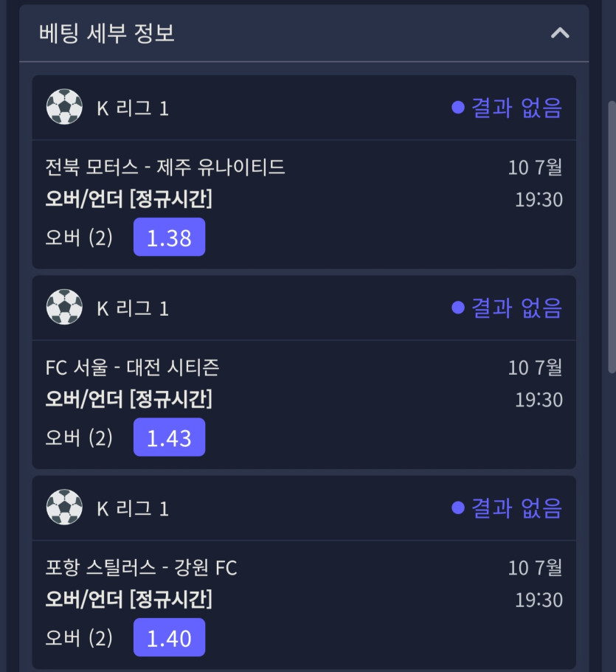
Task: Select the 1.43 odds badge
Action: pyautogui.click(x=170, y=437)
